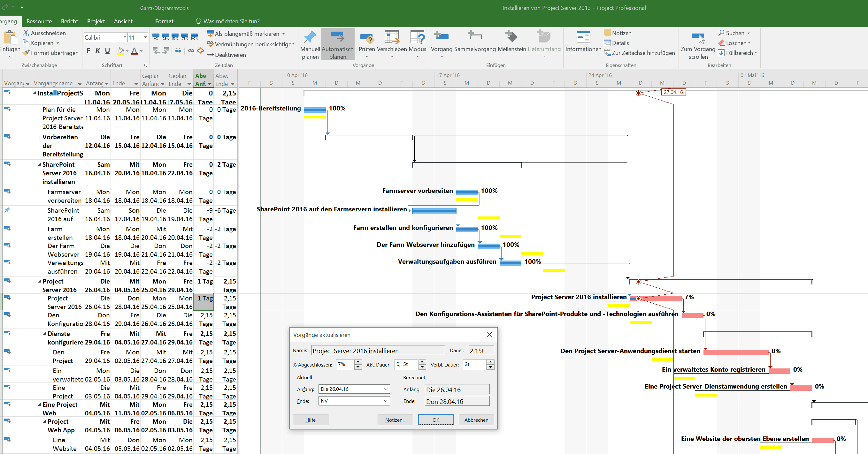Click the Abbrechen button
The width and height of the screenshot is (868, 454).
tap(476, 420)
